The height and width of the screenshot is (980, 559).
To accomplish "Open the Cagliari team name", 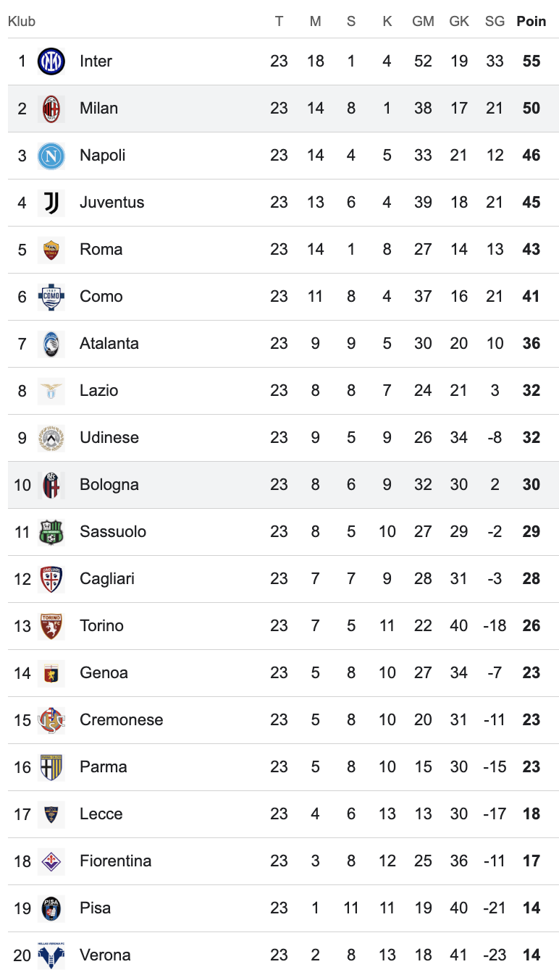I will [106, 579].
